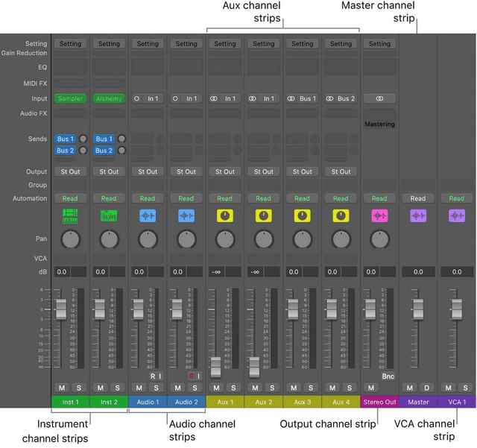The height and width of the screenshot is (448, 477).
Task: Click the Aux 4 yellow knob icon
Action: tap(341, 215)
